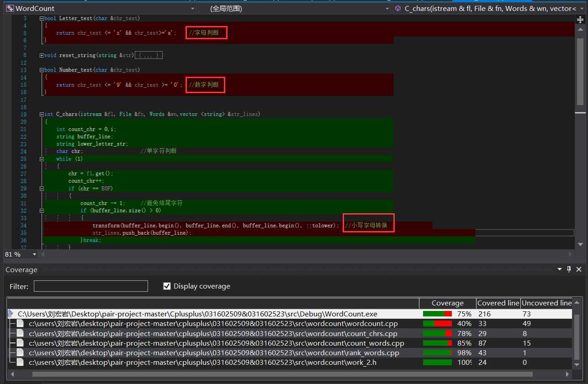Click the int count_chr = 0,i; line
Image resolution: width=588 pixels, height=384 pixels.
tap(86, 129)
